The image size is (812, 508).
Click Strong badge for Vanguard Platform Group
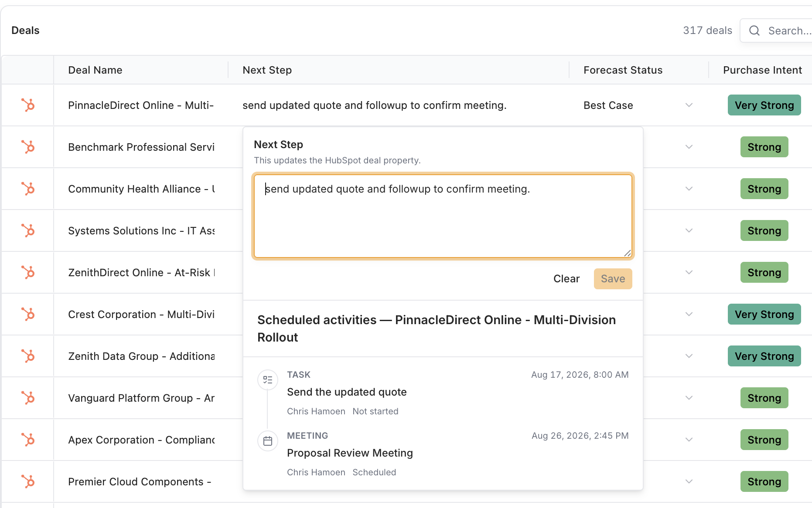coord(764,398)
